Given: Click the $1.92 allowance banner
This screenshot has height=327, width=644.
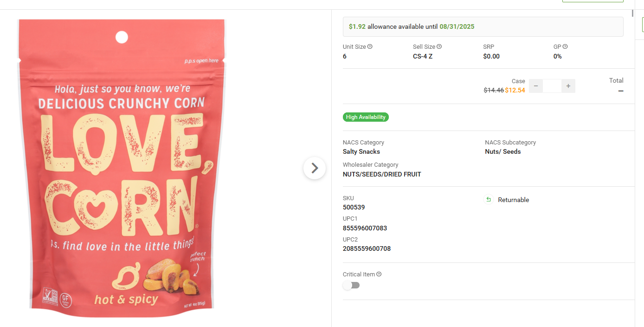Looking at the screenshot, I should [483, 26].
